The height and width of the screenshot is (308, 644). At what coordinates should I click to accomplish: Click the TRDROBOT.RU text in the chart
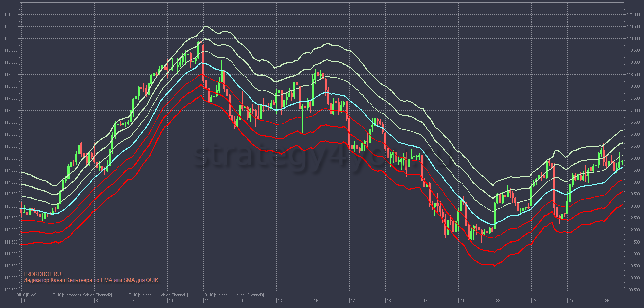42,274
